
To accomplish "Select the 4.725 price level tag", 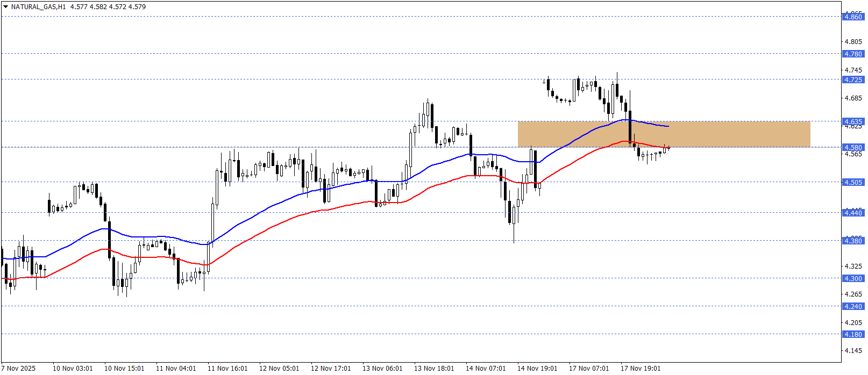I will [x=852, y=80].
